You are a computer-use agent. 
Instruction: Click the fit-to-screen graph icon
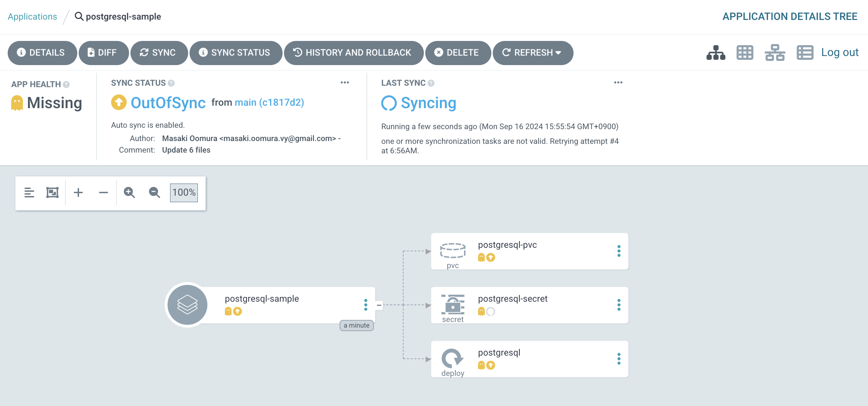tap(52, 192)
